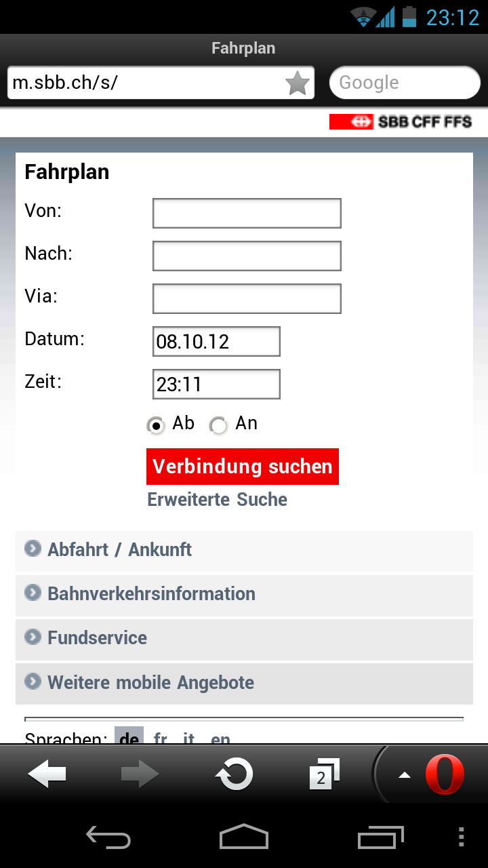This screenshot has height=868, width=488.
Task: Open the red Opera menu button
Action: (444, 774)
